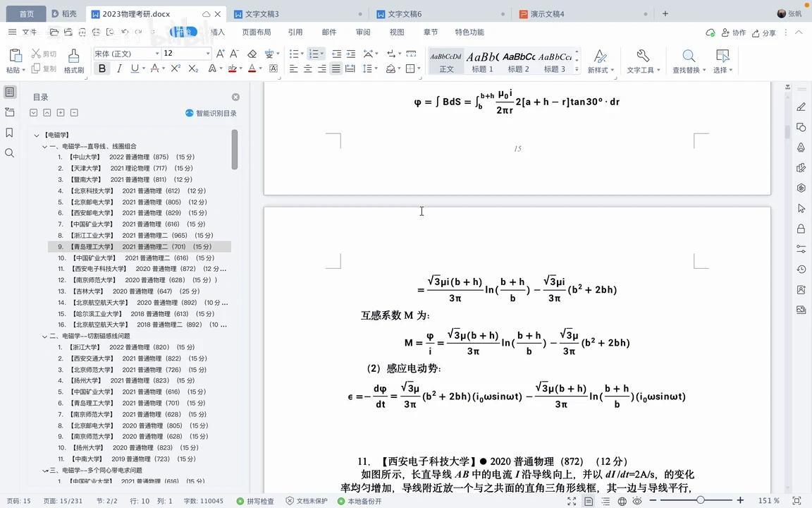
Task: Click 拼写检查 in status bar
Action: 255,501
